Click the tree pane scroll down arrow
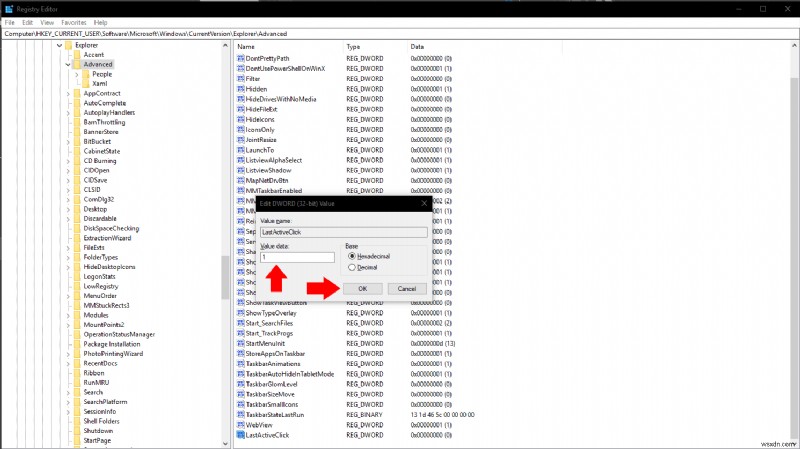800x449 pixels. 226,443
